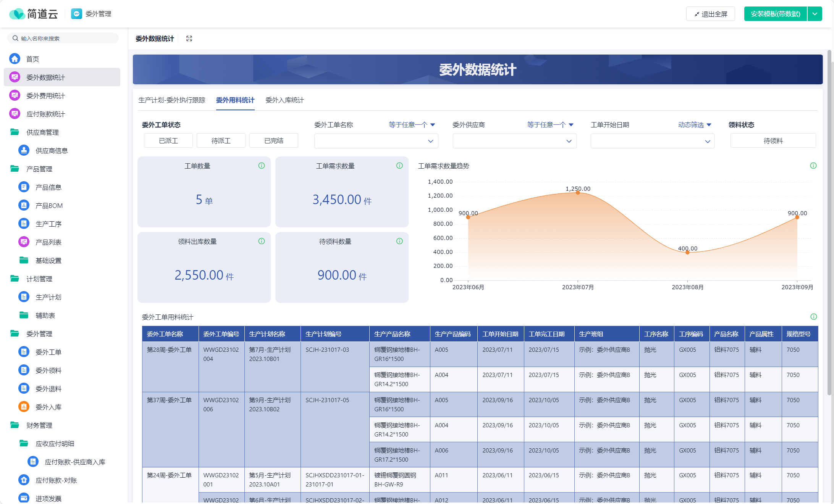Click the 1,250.00 data point on chart

pos(578,193)
